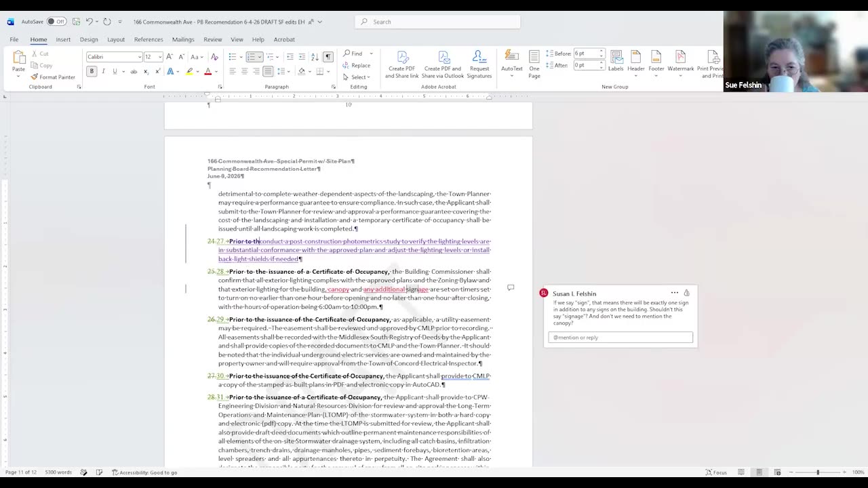Screen dimensions: 868x488
Task: Align text left
Action: (x=232, y=71)
